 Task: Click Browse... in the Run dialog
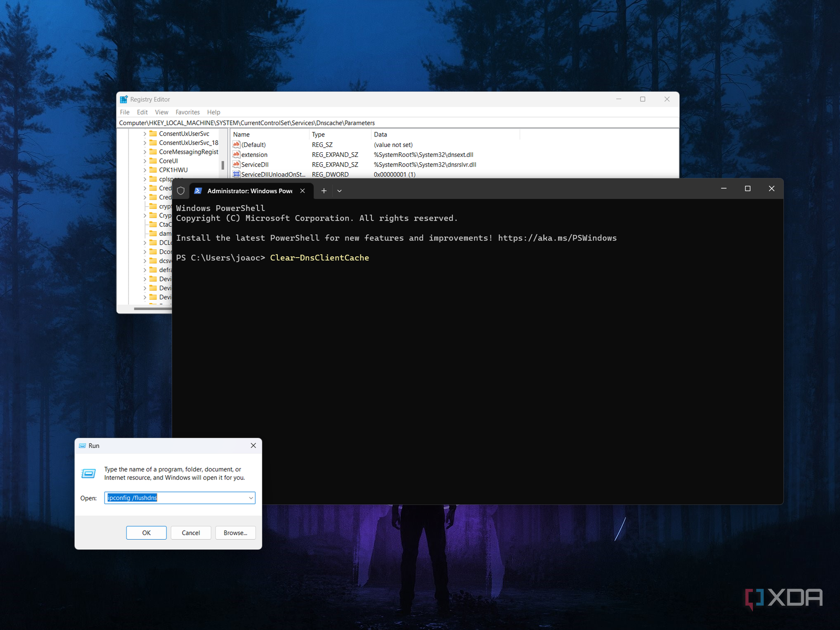click(235, 533)
